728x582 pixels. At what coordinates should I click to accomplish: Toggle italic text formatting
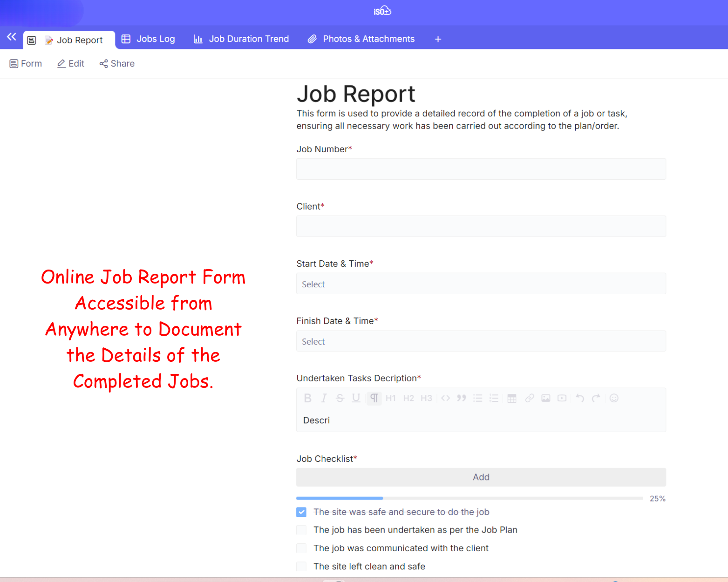pyautogui.click(x=324, y=398)
